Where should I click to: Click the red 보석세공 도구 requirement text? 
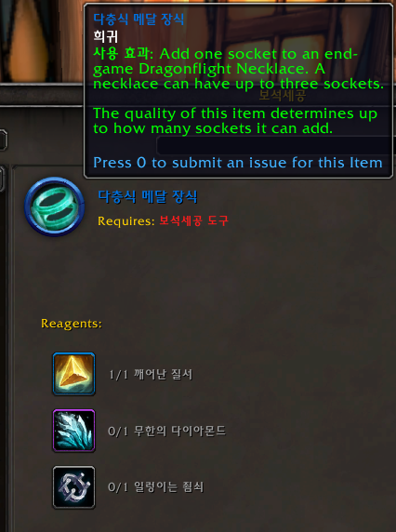pos(194,220)
